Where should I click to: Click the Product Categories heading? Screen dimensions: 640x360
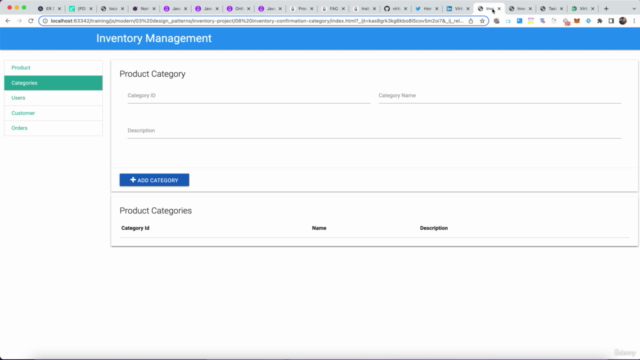pyautogui.click(x=156, y=211)
